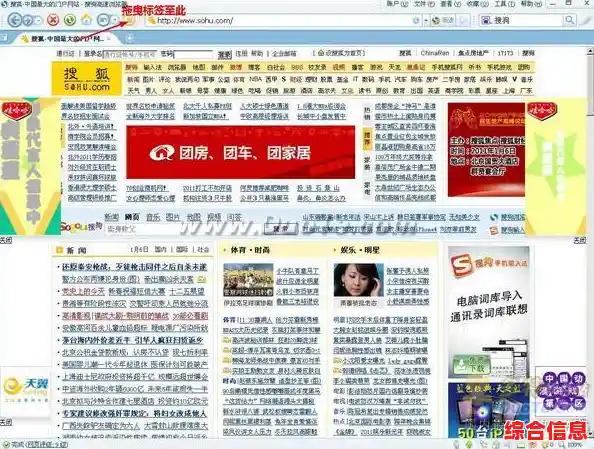Click the site favicon in address bar
This screenshot has height=449, width=594.
click(x=151, y=20)
